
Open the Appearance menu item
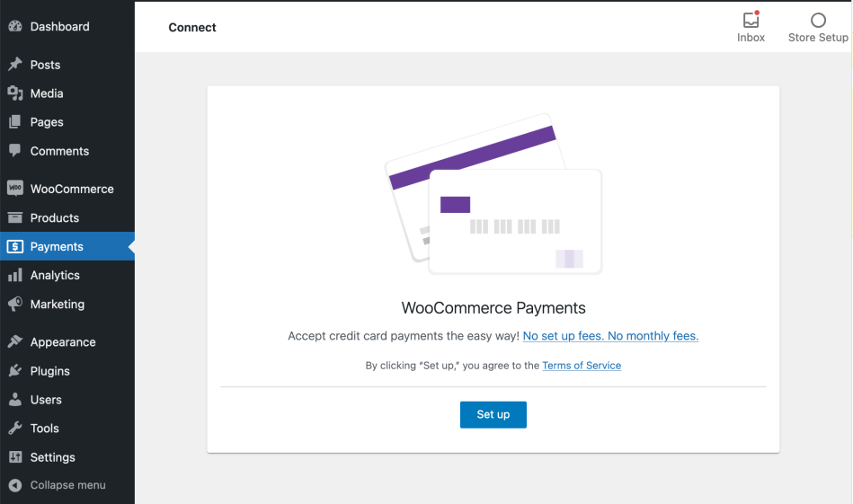coord(63,342)
